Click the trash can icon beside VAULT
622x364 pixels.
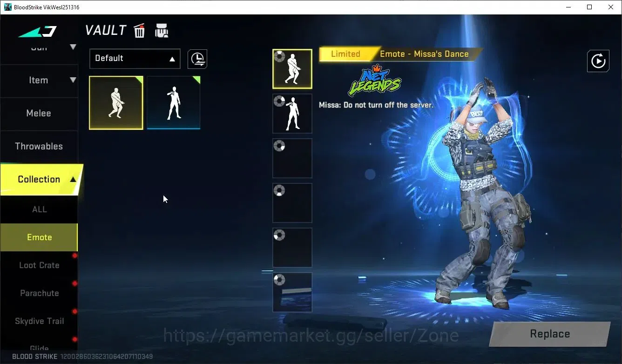139,31
